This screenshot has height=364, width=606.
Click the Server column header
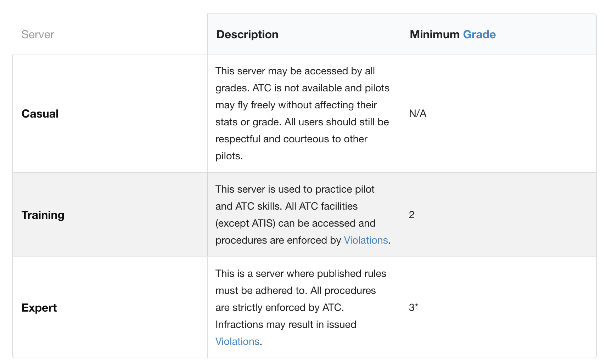tap(38, 34)
